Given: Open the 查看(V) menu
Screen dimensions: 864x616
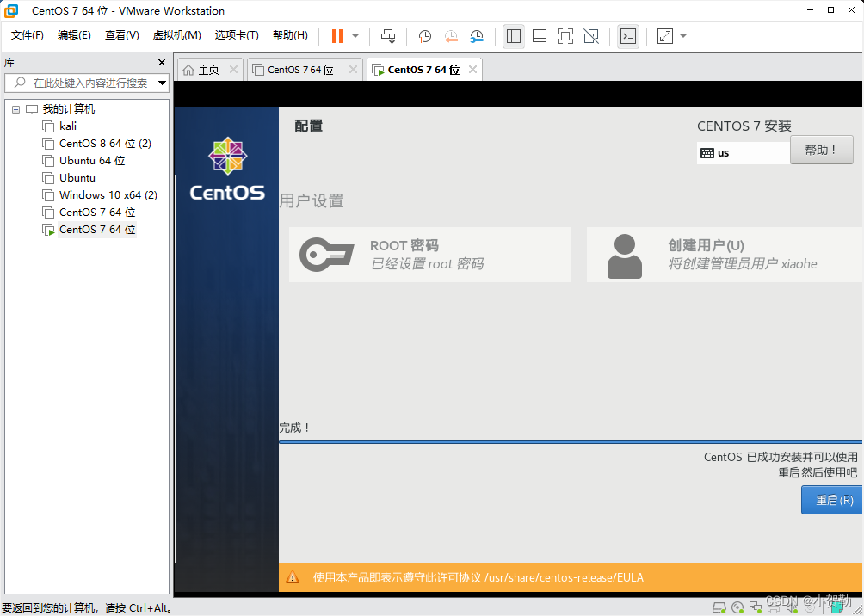Looking at the screenshot, I should pos(122,36).
